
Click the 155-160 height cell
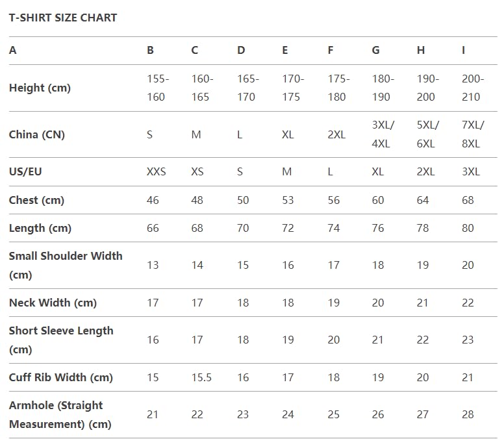(158, 88)
